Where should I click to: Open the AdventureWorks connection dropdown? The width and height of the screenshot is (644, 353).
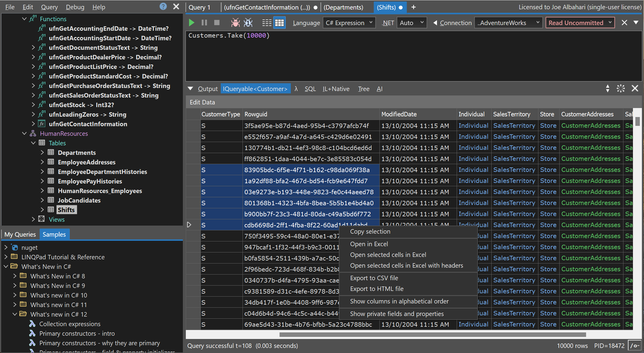(x=508, y=23)
